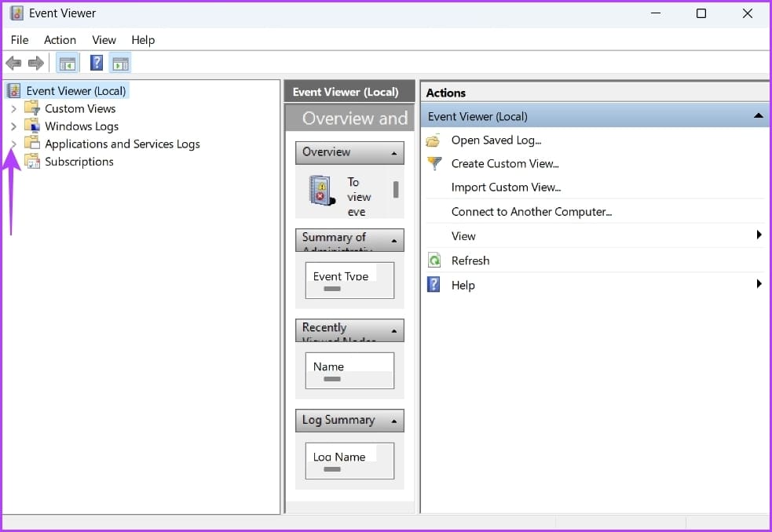Open the Help submenu arrow in Actions
Viewport: 772px width, 532px height.
tap(759, 283)
